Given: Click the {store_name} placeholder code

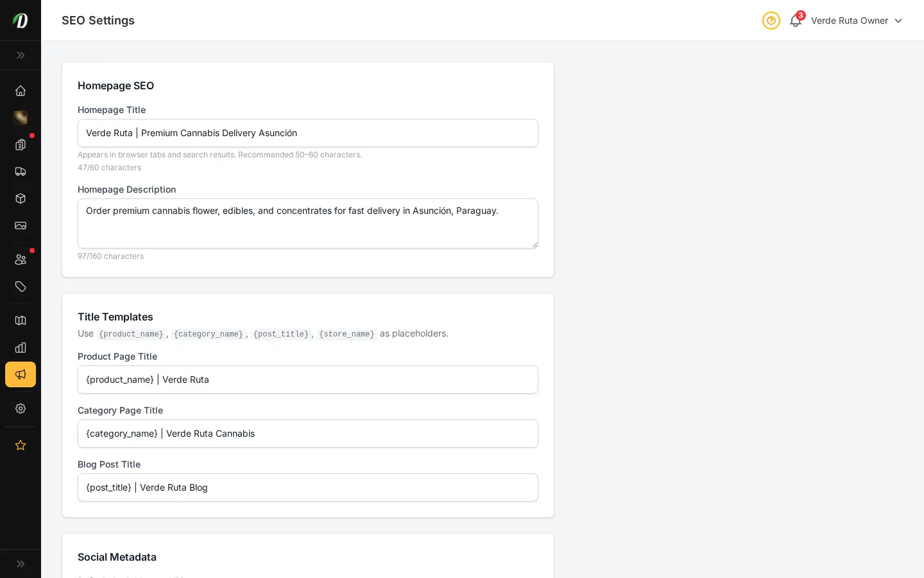Looking at the screenshot, I should tap(346, 334).
